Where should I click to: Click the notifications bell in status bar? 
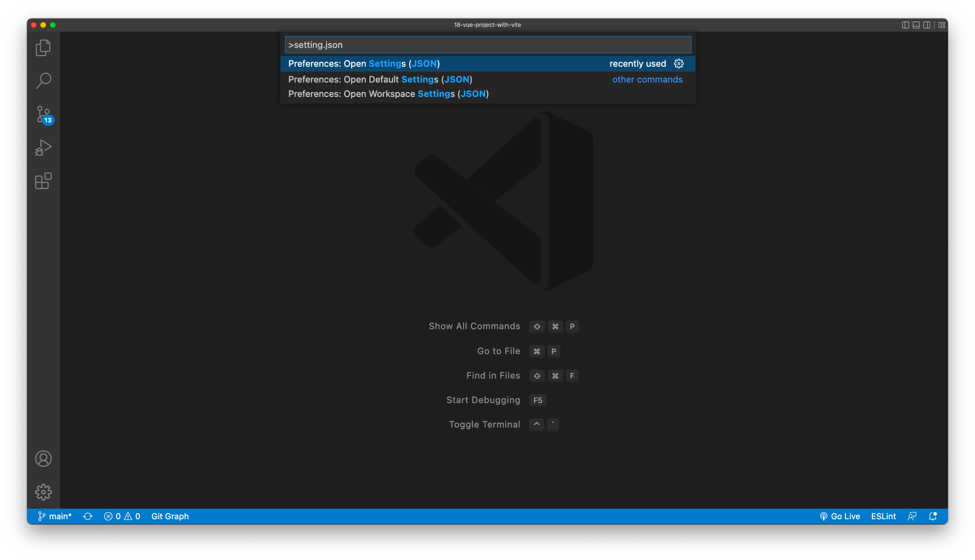pyautogui.click(x=933, y=516)
